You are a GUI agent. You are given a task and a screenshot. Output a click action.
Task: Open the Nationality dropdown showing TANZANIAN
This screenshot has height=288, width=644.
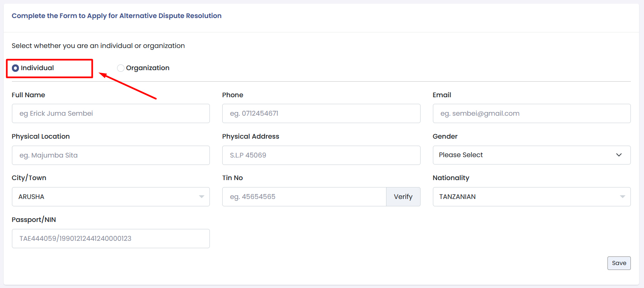[526, 197]
